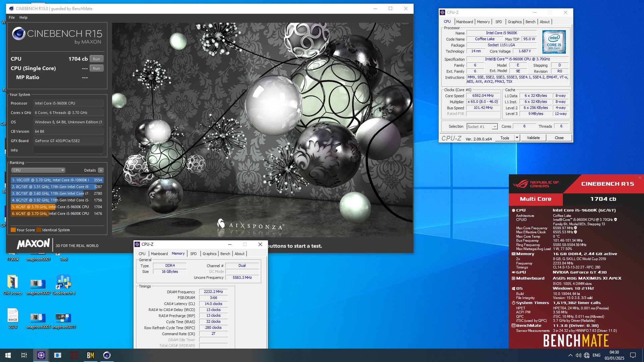
Task: Open the CPU ranking dropdown in Cinebench
Action: (38, 170)
